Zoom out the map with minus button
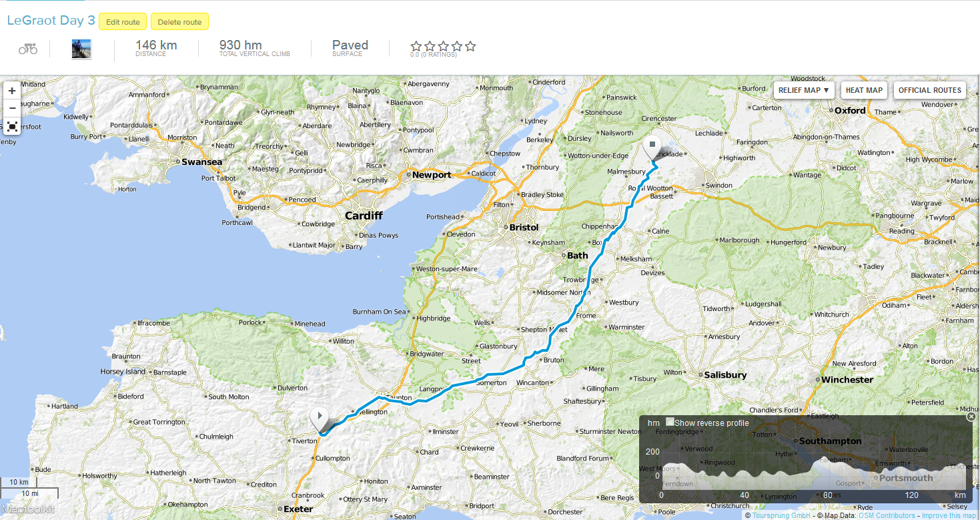 [x=12, y=108]
